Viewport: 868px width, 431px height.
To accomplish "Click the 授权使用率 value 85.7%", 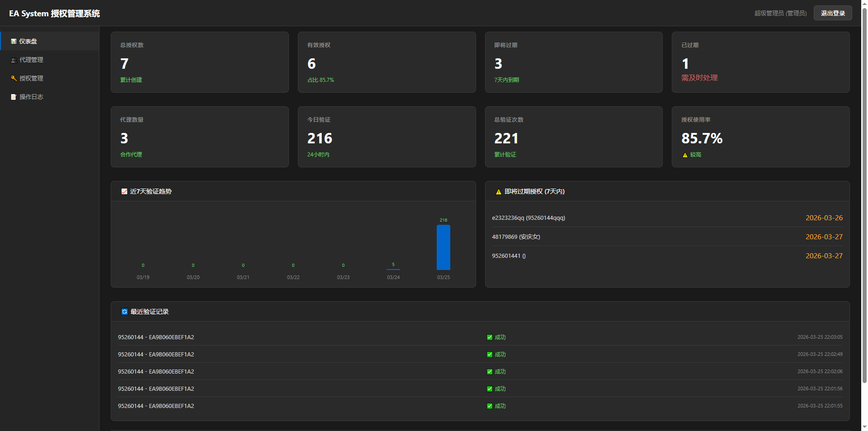I will pyautogui.click(x=702, y=138).
